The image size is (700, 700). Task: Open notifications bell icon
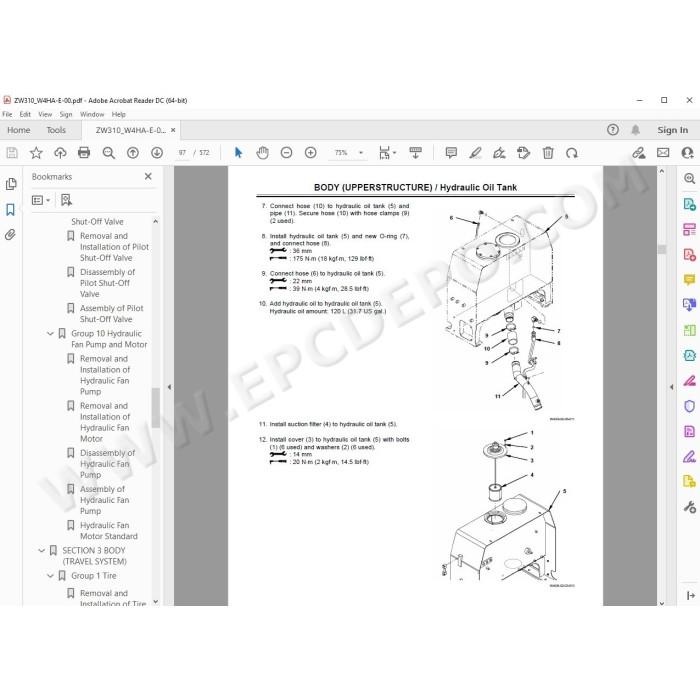pos(635,130)
